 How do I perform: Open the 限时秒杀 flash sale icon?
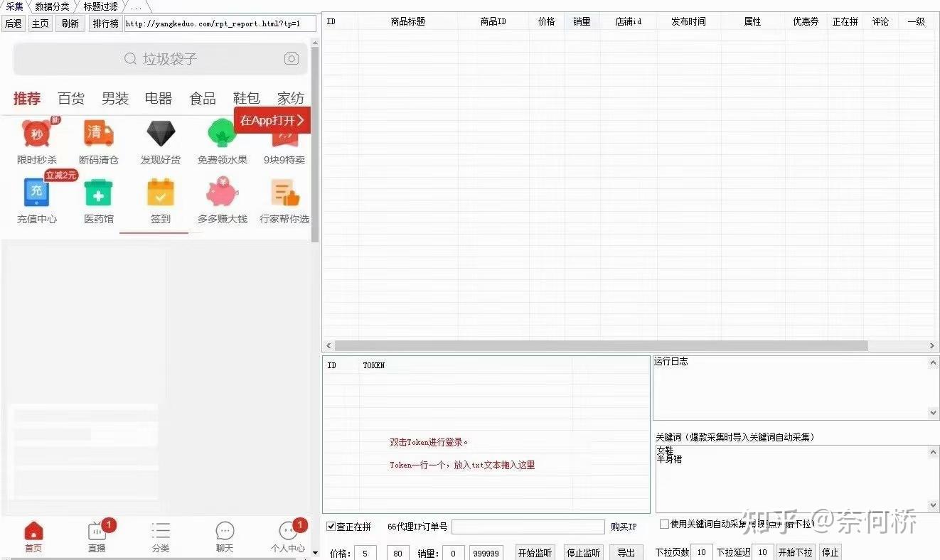pos(37,134)
